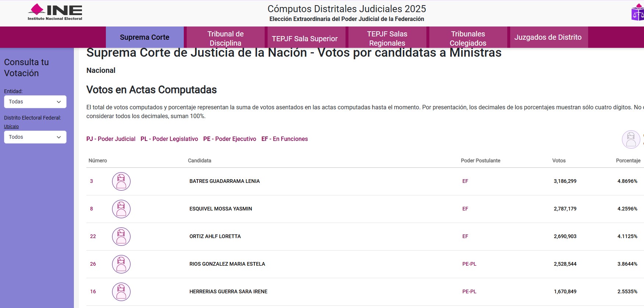This screenshot has width=644, height=308.
Task: Click Rios Gonzalez Maria Estela's avatar icon
Action: pos(121,264)
